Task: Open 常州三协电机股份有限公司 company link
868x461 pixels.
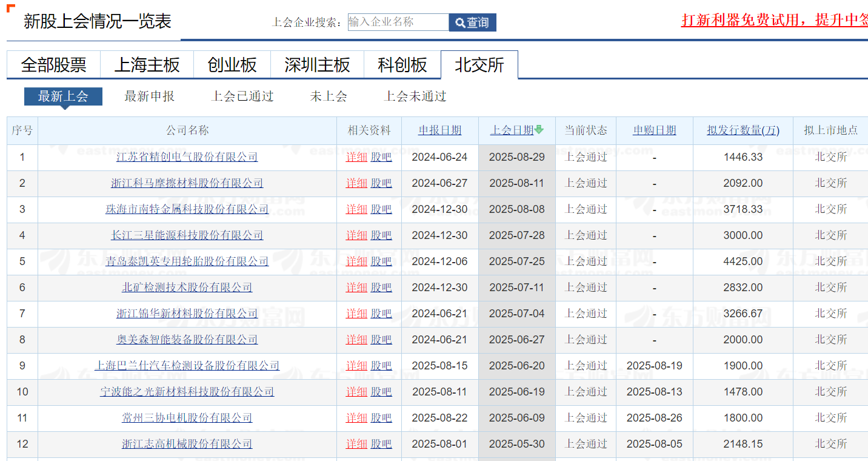Action: coord(187,418)
